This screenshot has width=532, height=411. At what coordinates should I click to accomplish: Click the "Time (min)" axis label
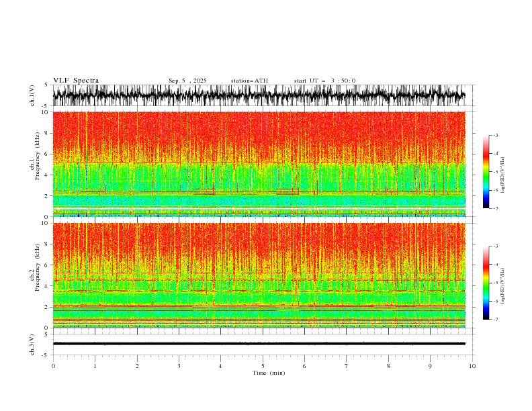(269, 373)
